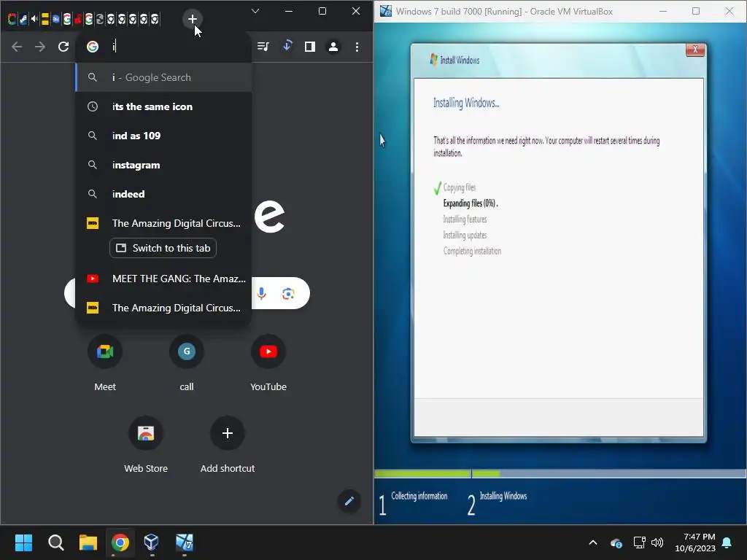
Task: Click the 'Installing Windows...' heading
Action: point(466,103)
